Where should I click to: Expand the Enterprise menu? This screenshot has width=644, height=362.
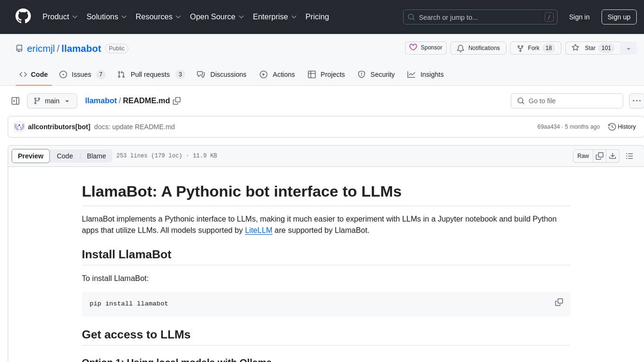point(275,17)
